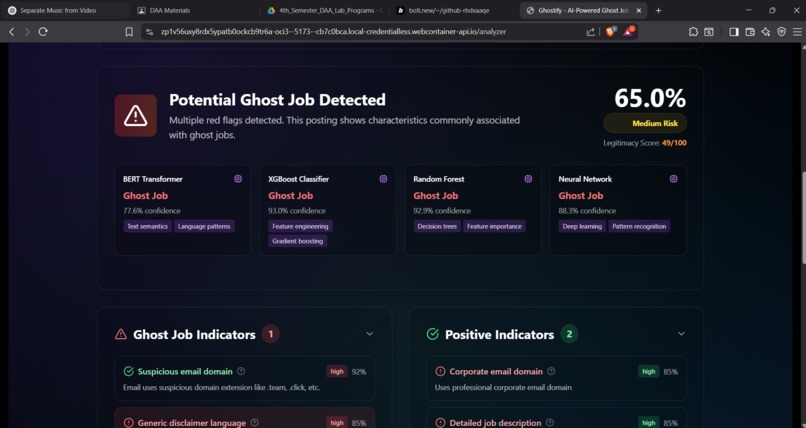Click the Gradient boosting tag
This screenshot has height=428, width=806.
pyautogui.click(x=298, y=241)
